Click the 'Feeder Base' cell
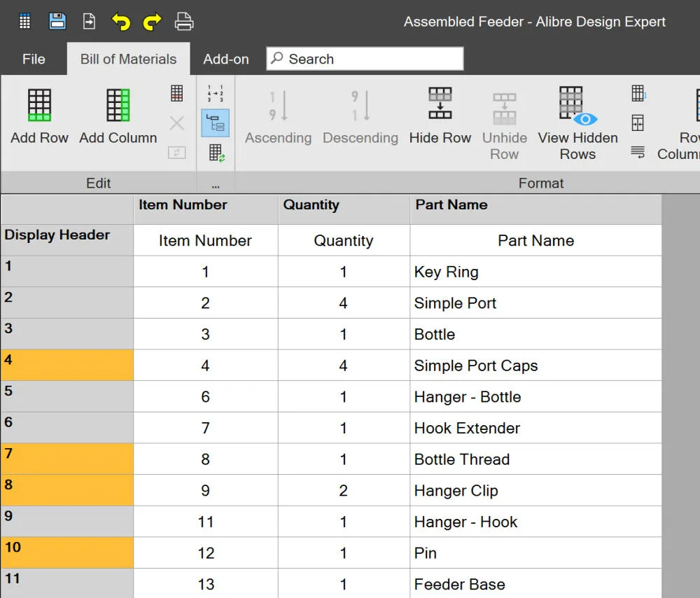This screenshot has width=700, height=598. coord(535,583)
